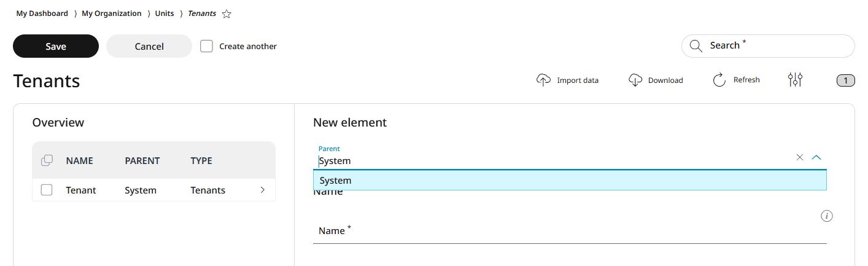This screenshot has height=266, width=868.
Task: Click the New element heading
Action: click(350, 122)
